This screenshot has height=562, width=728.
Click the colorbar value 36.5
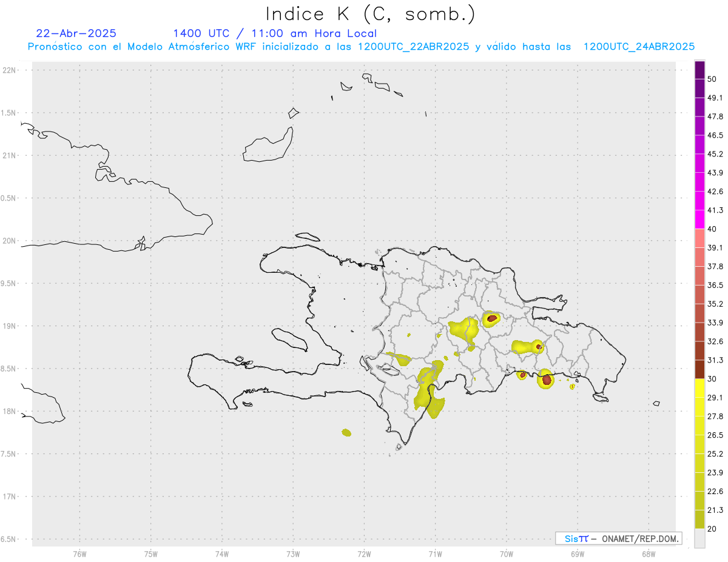click(715, 285)
